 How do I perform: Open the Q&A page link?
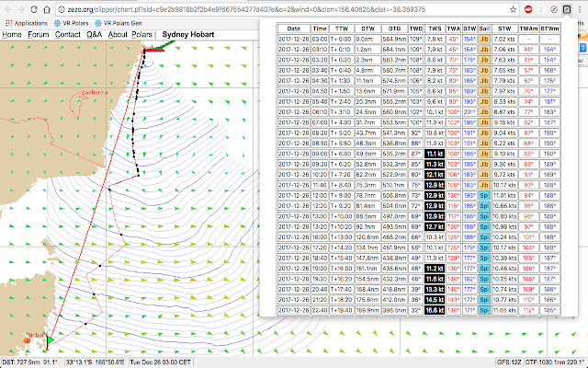coord(95,35)
